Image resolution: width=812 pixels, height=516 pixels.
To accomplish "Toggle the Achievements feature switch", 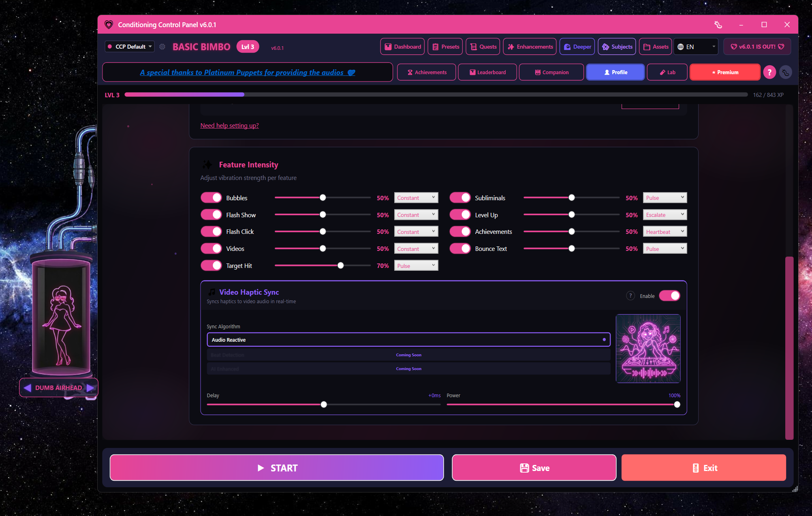I will click(460, 231).
